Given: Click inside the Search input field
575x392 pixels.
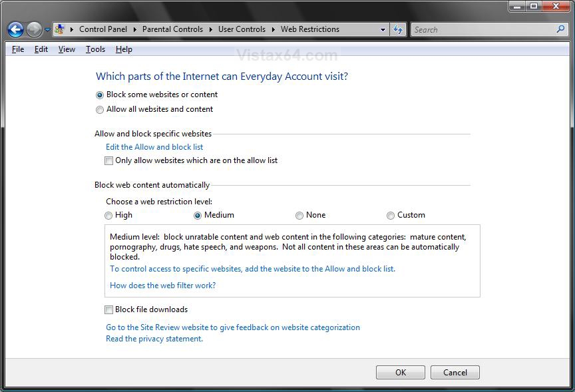Looking at the screenshot, I should tap(483, 30).
